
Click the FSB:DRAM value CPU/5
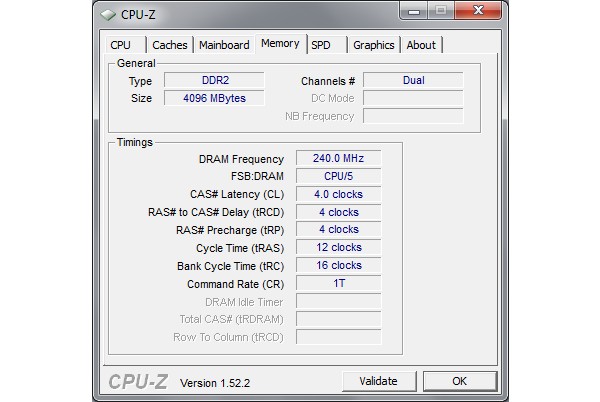339,176
